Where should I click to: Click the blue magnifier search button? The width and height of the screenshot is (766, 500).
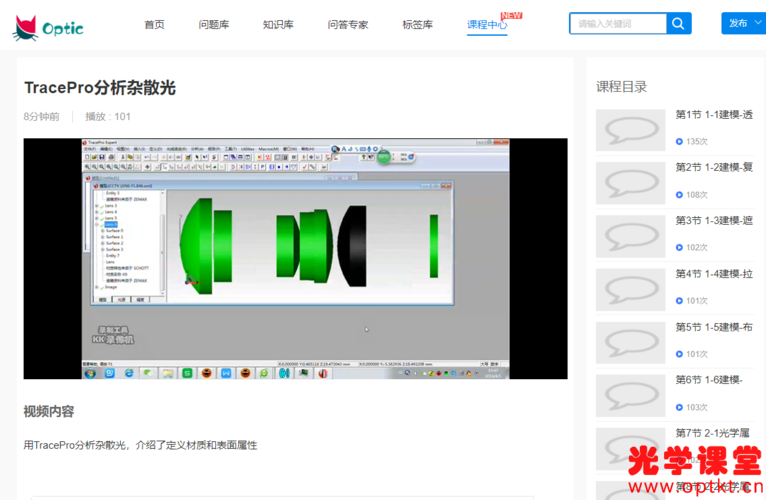coord(679,23)
